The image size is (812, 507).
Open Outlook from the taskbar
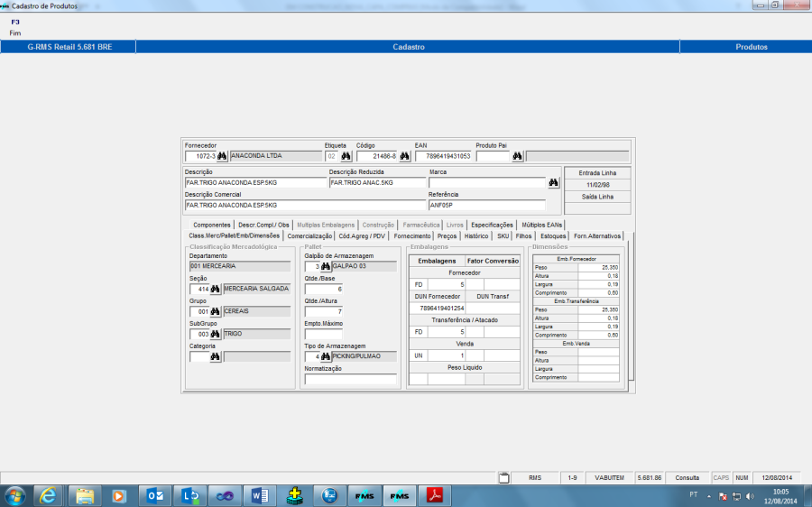155,496
